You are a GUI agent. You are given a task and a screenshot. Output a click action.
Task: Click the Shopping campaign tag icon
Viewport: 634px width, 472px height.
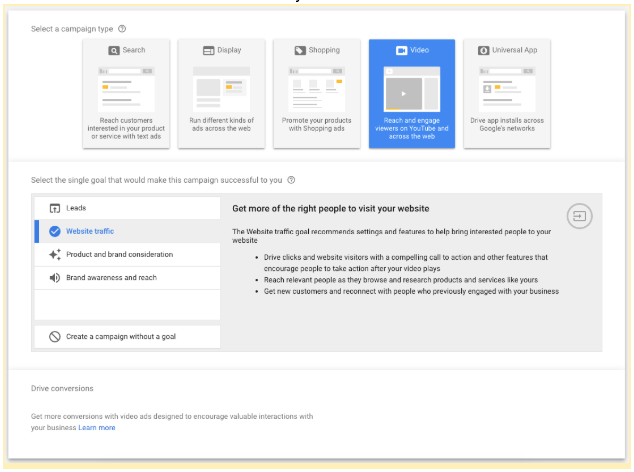(x=300, y=50)
